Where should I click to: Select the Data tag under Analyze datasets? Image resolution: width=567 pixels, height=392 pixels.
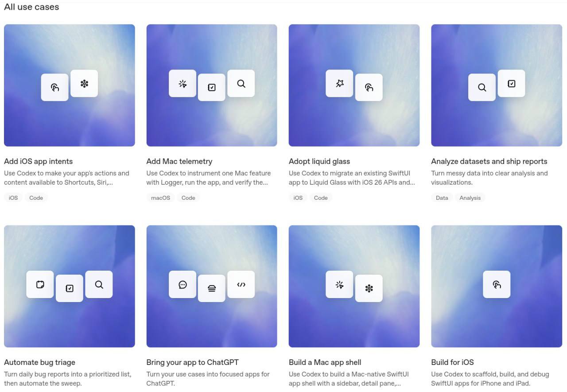(x=442, y=198)
